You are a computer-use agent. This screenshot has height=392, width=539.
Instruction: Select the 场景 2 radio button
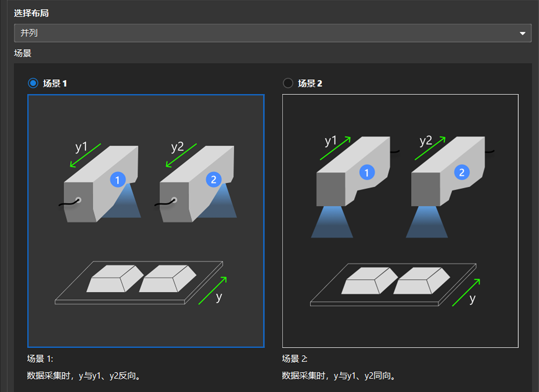[x=288, y=83]
